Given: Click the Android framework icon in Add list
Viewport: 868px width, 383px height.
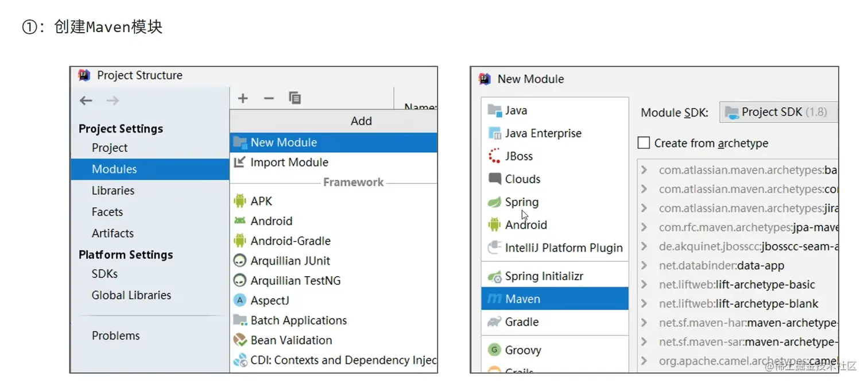Looking at the screenshot, I should coord(240,221).
